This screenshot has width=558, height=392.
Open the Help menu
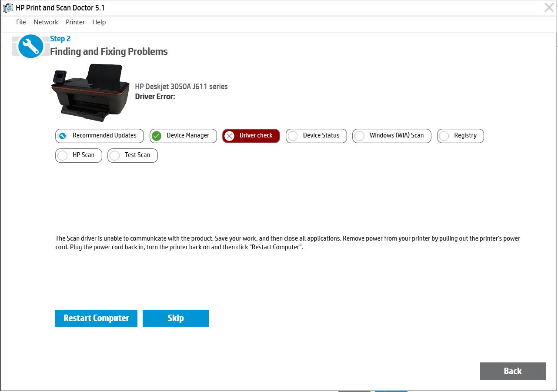pyautogui.click(x=99, y=22)
